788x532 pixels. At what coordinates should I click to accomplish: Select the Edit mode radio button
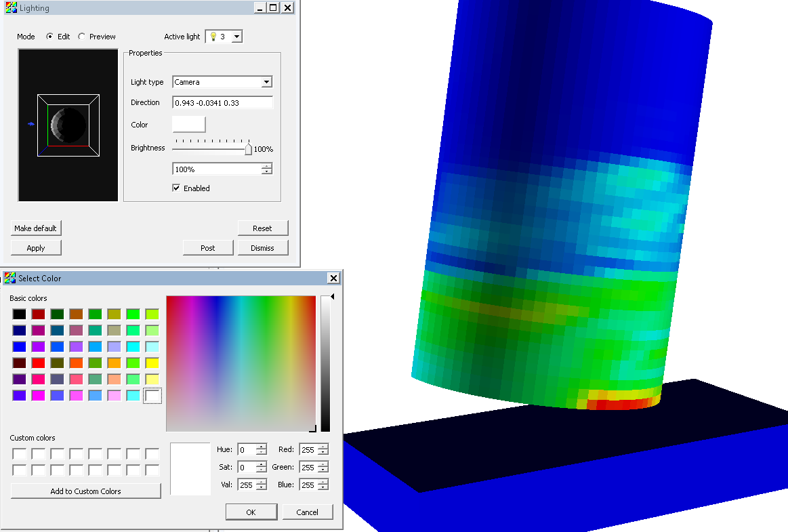50,37
